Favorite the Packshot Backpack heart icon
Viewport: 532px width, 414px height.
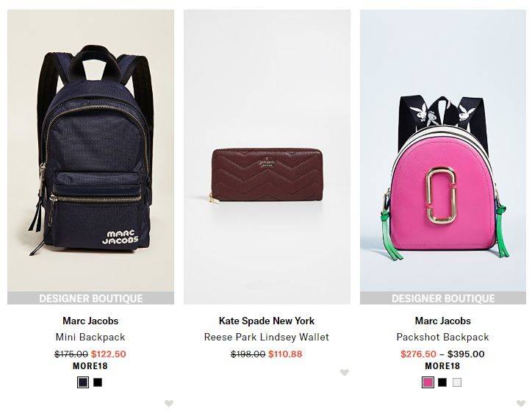tap(521, 403)
